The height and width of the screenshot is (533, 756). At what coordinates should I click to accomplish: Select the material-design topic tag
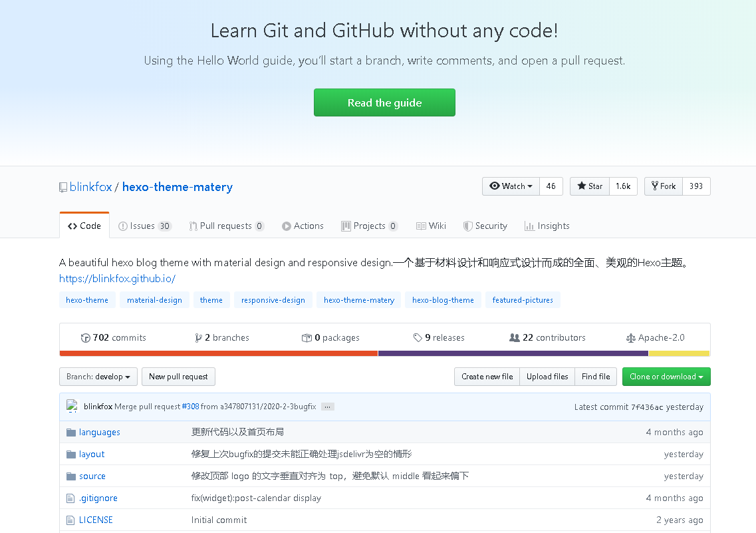pyautogui.click(x=154, y=300)
